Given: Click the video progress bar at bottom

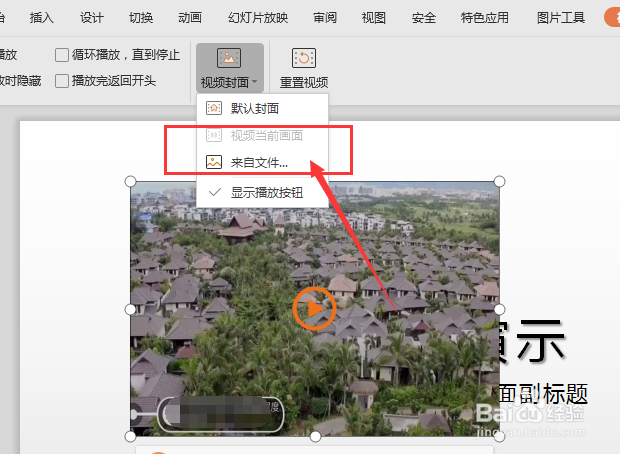Looking at the screenshot, I should pyautogui.click(x=221, y=414).
